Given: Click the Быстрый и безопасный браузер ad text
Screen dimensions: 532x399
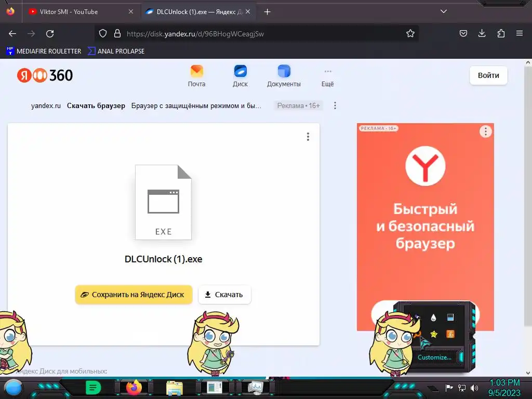Looking at the screenshot, I should (x=425, y=227).
